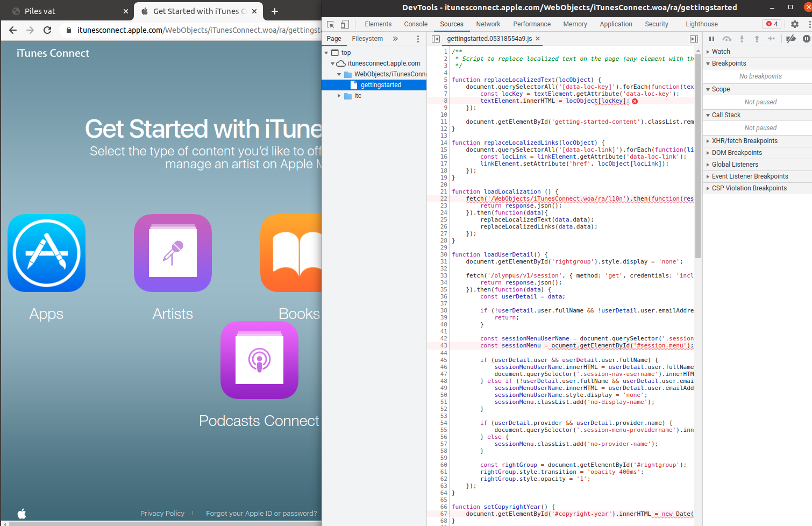812x526 pixels.
Task: Click the step into debugger icon
Action: 742,39
